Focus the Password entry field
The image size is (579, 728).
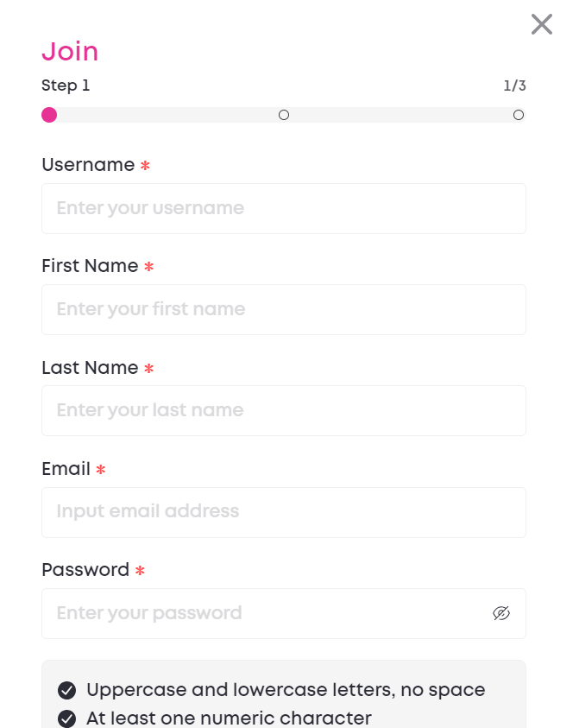(x=267, y=613)
